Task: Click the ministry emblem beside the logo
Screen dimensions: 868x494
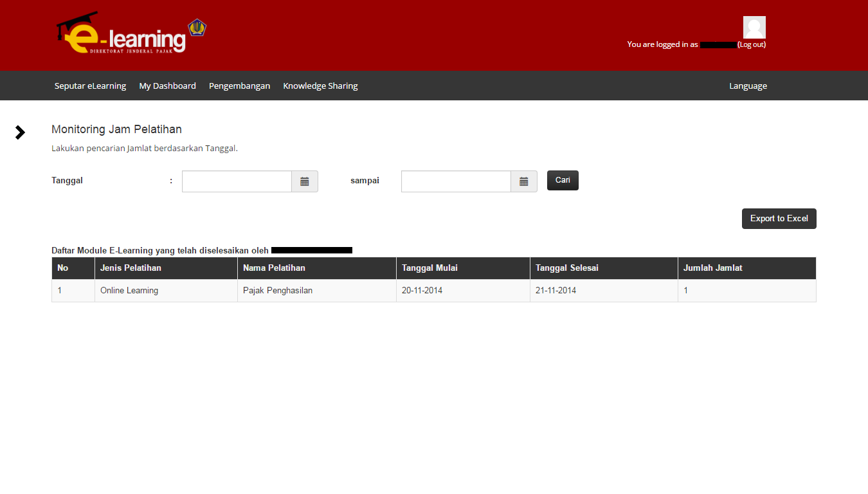Action: pos(197,28)
